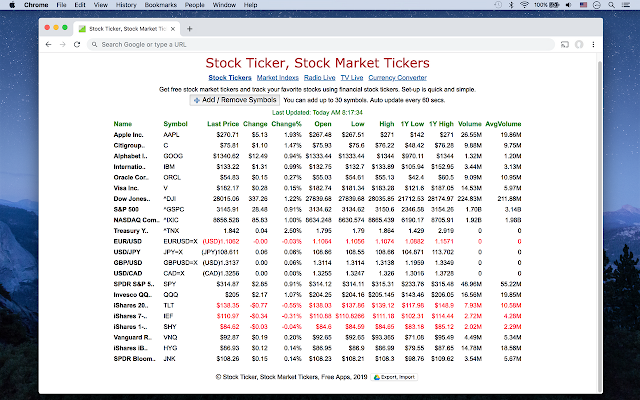
Task: Open a new tab with plus icon
Action: pos(189,29)
